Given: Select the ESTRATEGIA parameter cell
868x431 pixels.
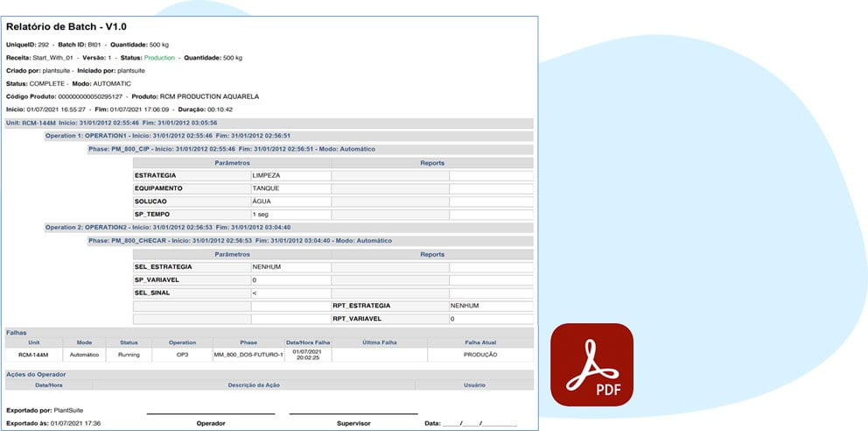Looking at the screenshot, I should click(191, 175).
